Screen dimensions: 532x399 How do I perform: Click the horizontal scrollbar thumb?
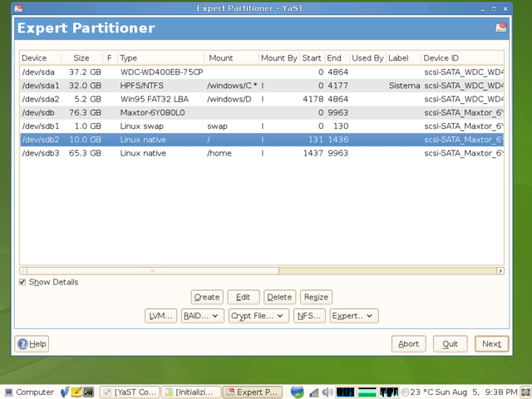click(x=153, y=271)
